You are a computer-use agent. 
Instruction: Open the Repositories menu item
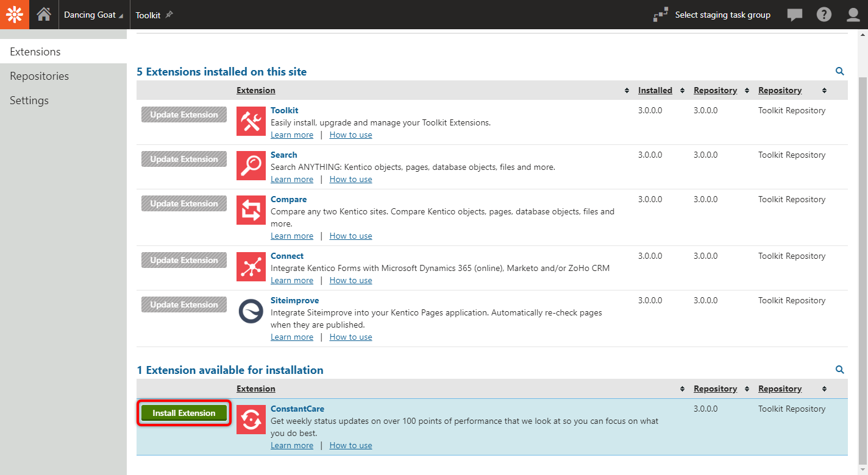click(x=63, y=76)
